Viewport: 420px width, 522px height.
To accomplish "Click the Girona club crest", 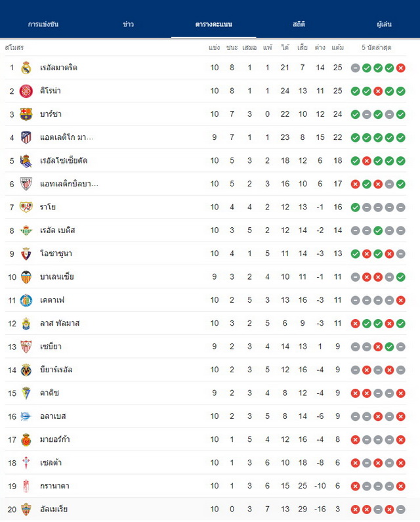I will [x=26, y=91].
